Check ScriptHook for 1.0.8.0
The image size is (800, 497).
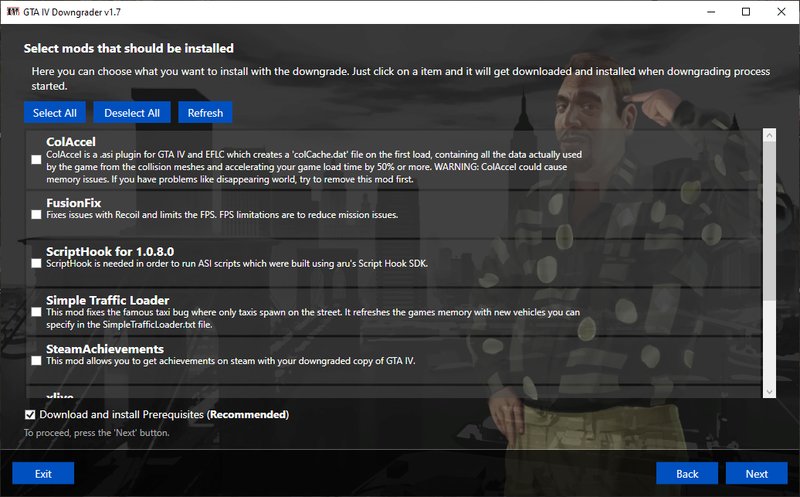click(36, 263)
